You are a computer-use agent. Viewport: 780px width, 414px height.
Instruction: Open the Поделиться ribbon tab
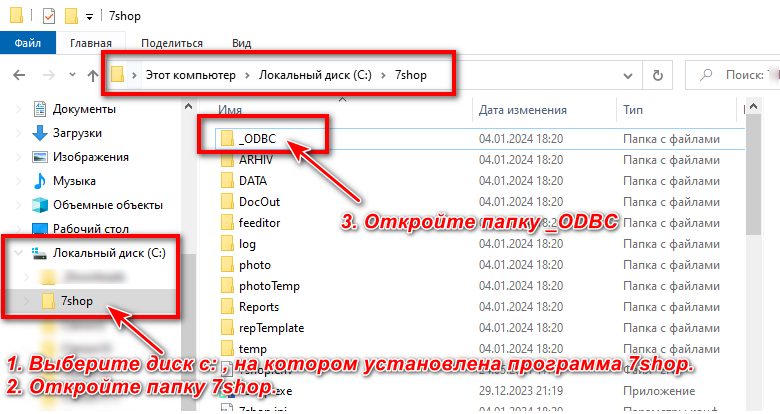pos(172,43)
